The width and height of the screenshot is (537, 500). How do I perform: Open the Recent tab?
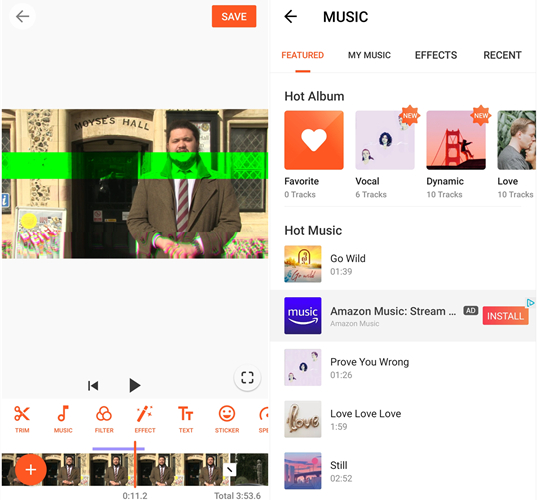502,55
